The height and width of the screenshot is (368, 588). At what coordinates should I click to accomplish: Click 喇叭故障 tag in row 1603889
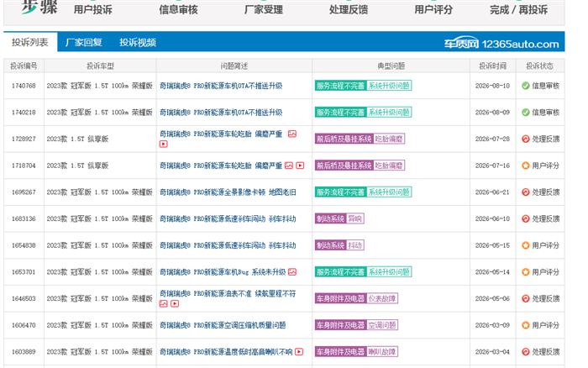[381, 352]
